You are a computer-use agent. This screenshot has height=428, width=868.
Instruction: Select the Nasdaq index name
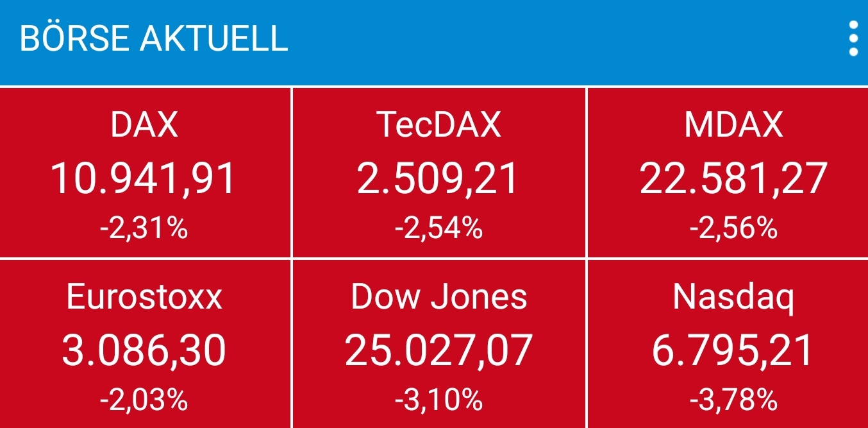(x=733, y=297)
